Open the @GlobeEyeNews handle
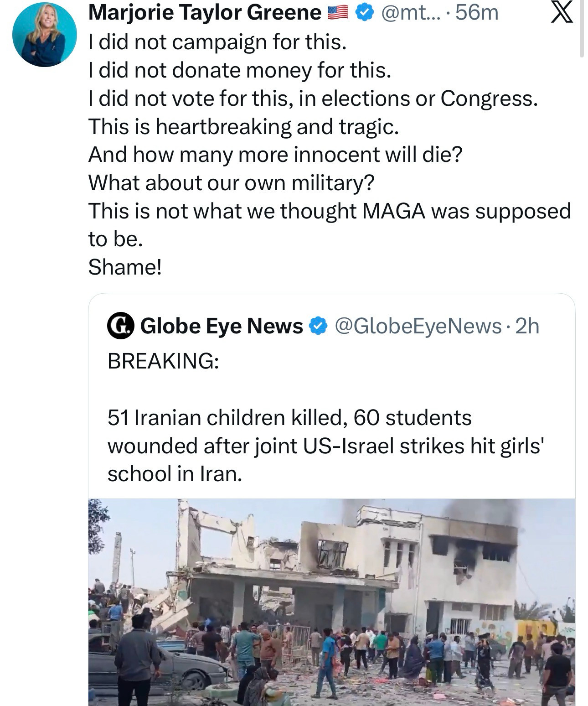Image resolution: width=588 pixels, height=706 pixels. 418,326
